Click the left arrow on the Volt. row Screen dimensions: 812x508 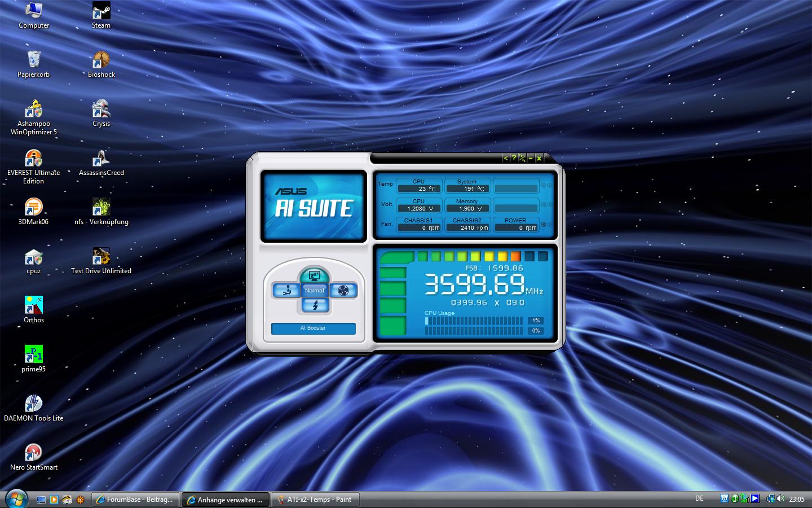(x=544, y=205)
